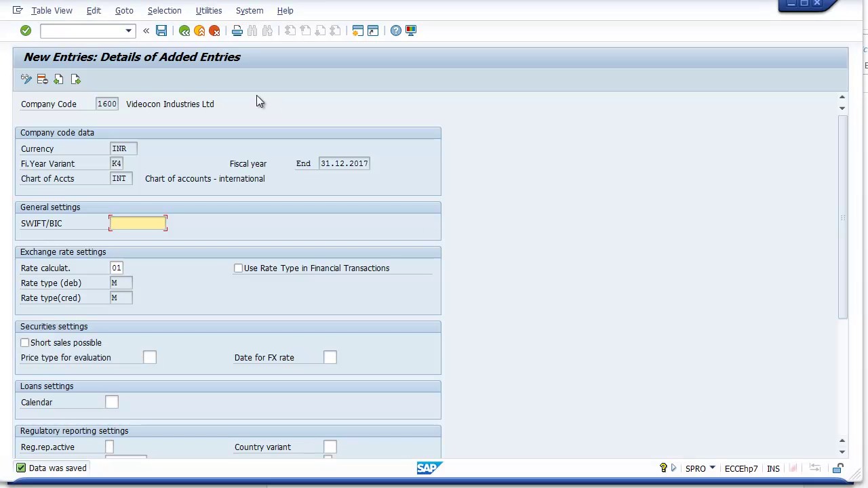Click the First Page icon

click(290, 30)
